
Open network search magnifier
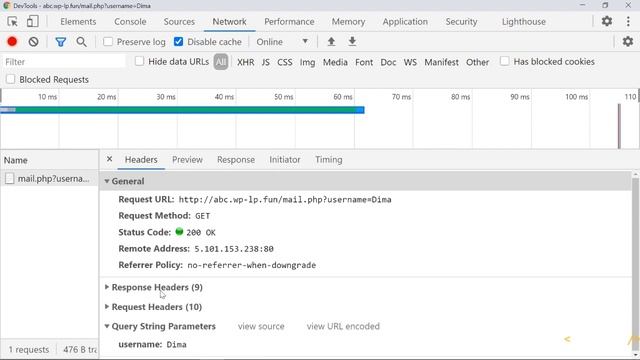tap(81, 42)
